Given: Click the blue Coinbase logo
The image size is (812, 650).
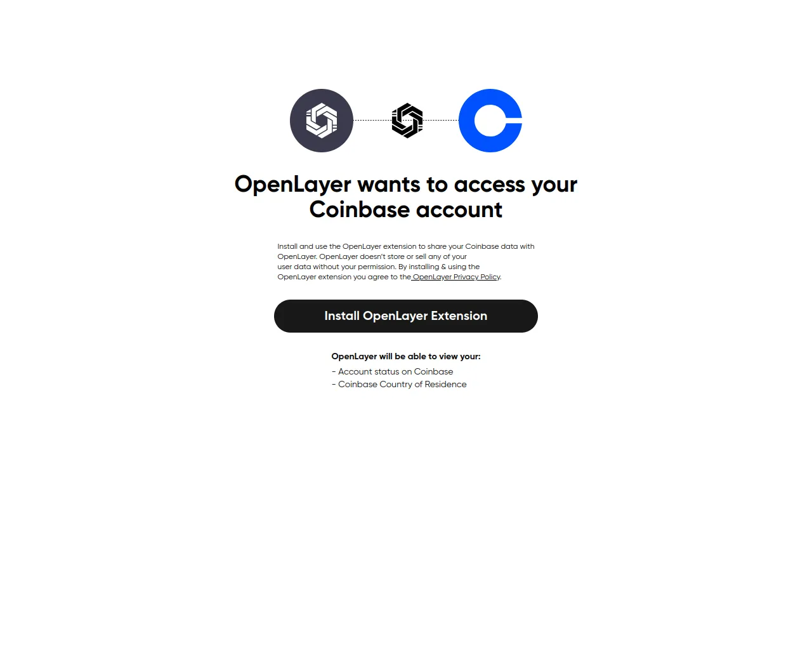Looking at the screenshot, I should (x=490, y=121).
